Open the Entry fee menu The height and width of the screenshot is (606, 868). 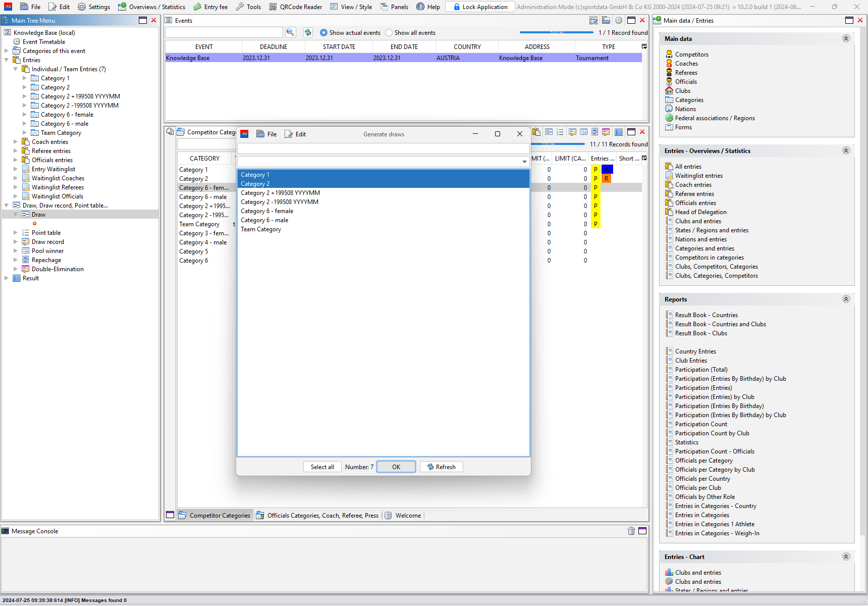[x=210, y=7]
